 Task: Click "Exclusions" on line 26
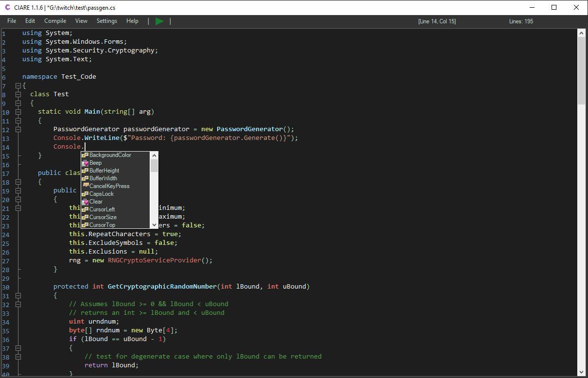(108, 252)
